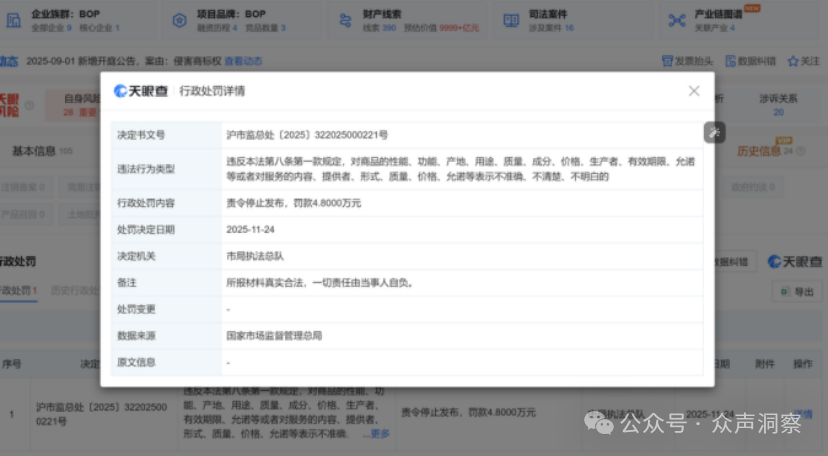
Task: Open 详情 link in row 1
Action: 803,414
